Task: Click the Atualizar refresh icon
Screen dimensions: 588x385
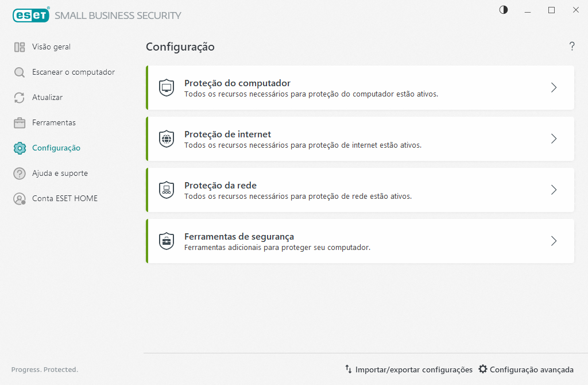Action: click(19, 97)
